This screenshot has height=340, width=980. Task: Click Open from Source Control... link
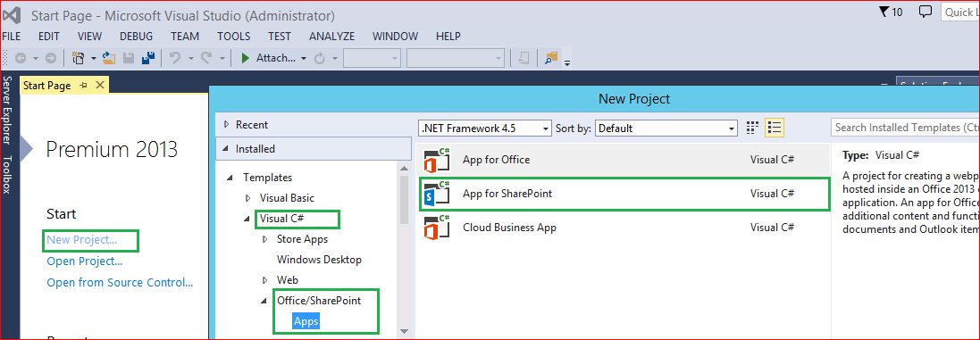(120, 283)
